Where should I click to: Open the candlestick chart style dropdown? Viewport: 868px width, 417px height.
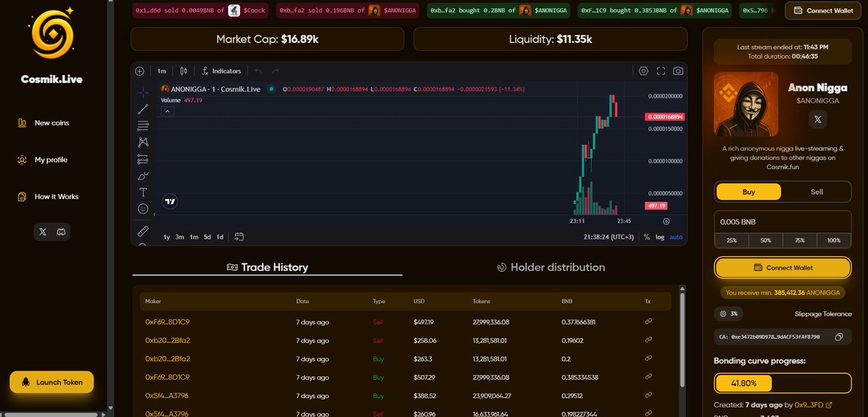pos(184,71)
